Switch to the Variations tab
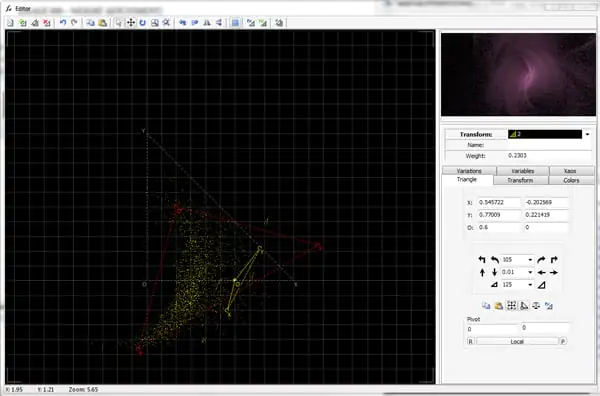This screenshot has height=396, width=600. 469,171
